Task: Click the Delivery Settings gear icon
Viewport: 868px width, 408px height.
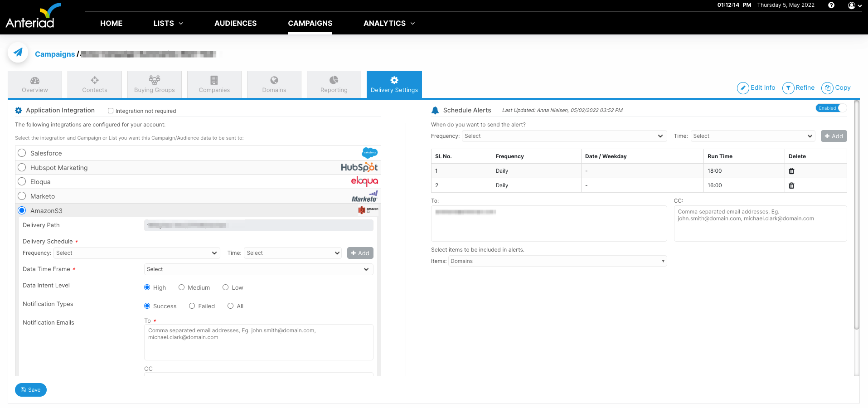Action: point(394,80)
